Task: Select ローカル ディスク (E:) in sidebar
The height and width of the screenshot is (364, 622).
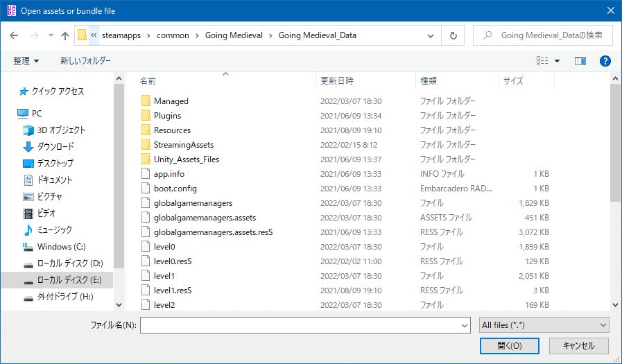Action: coord(57,280)
